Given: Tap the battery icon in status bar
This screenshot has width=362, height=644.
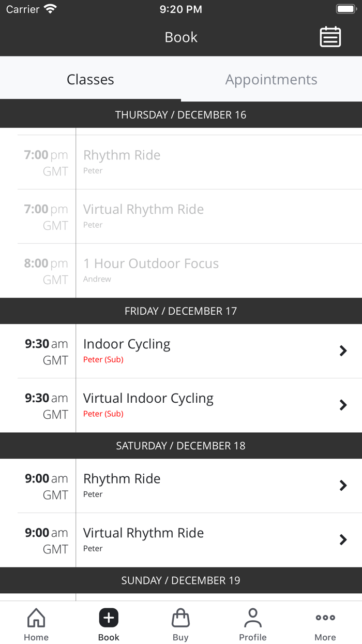Looking at the screenshot, I should [x=345, y=8].
